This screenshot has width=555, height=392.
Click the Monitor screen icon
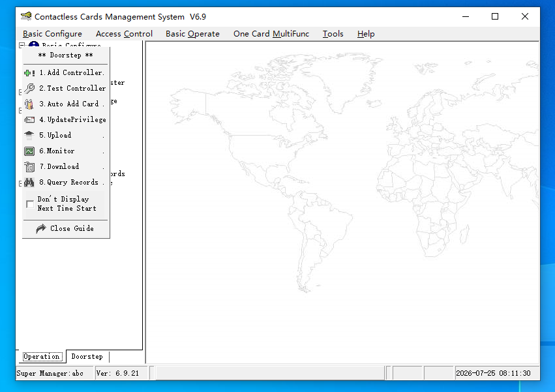pos(29,151)
